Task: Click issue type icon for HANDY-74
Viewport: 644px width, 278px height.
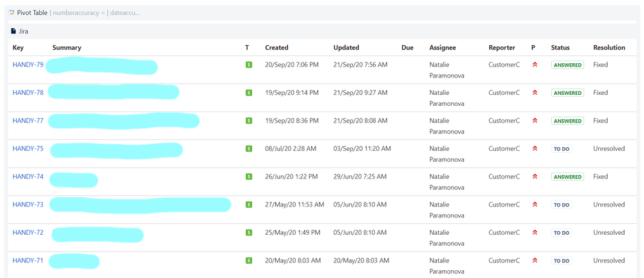Action: point(248,177)
